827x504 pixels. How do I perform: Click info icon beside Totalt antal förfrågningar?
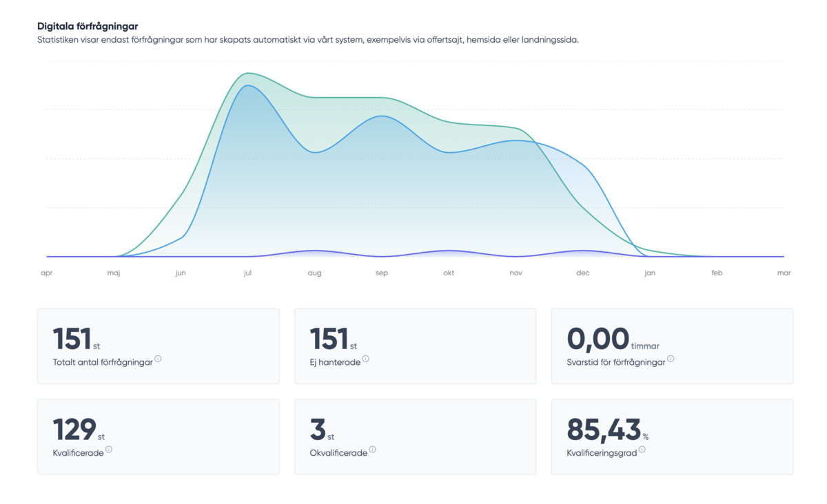[x=158, y=359]
